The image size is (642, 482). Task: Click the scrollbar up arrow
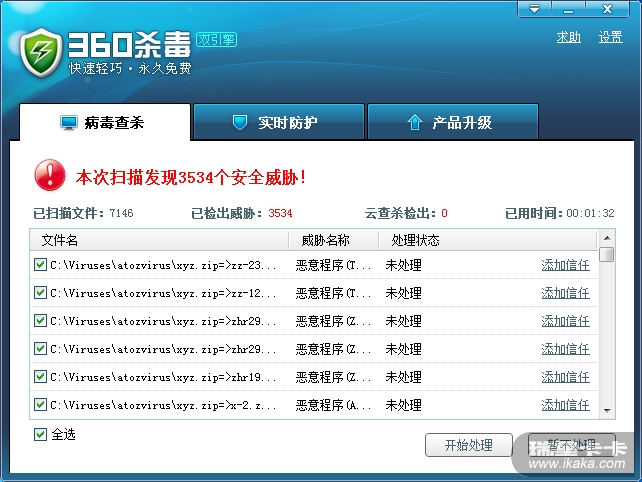(607, 238)
